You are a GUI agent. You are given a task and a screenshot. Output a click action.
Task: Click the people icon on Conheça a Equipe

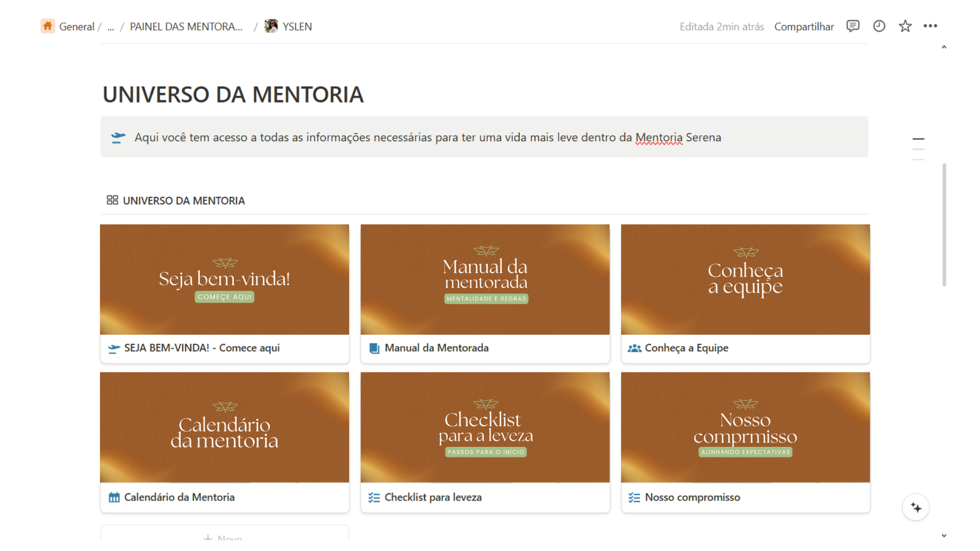pyautogui.click(x=635, y=348)
